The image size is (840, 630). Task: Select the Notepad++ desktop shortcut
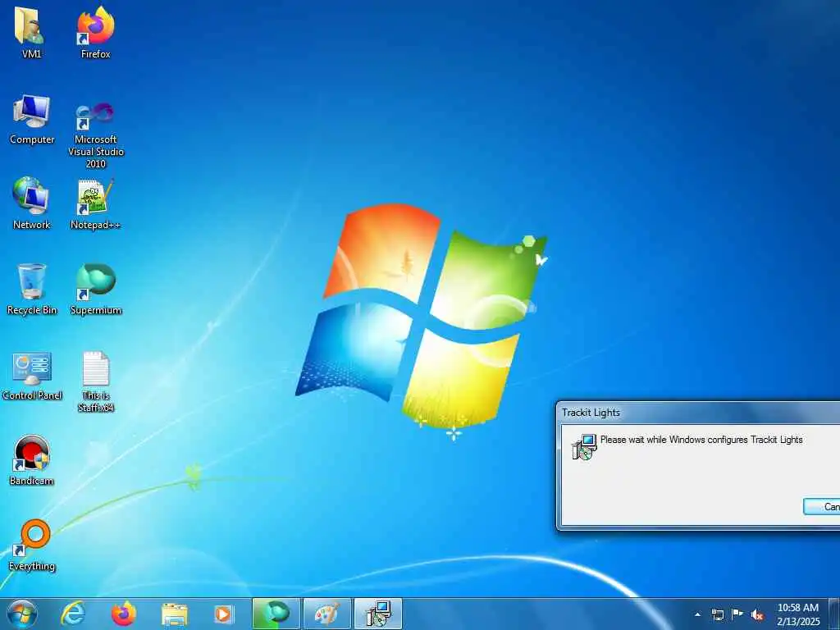pyautogui.click(x=95, y=204)
